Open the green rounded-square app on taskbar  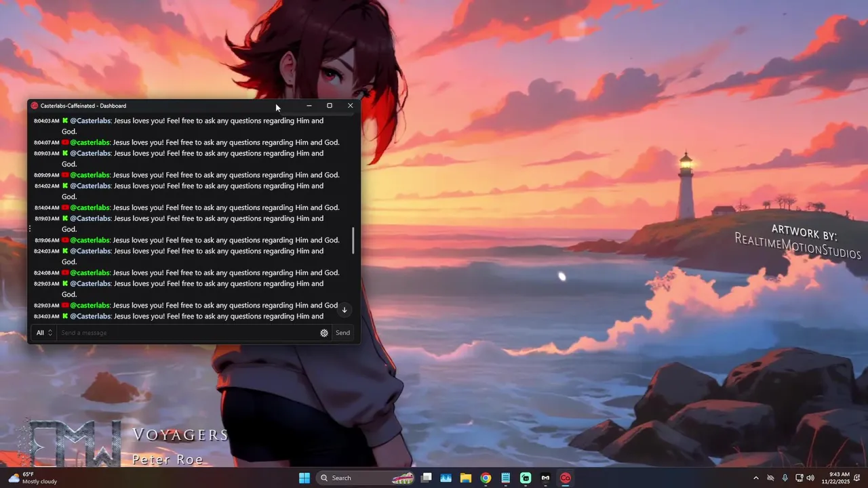(526, 478)
